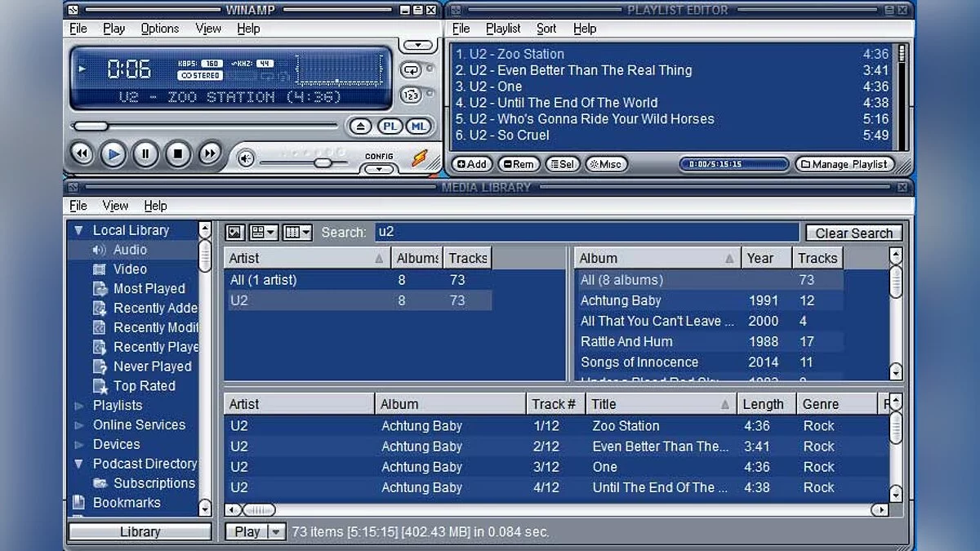The width and height of the screenshot is (980, 551).
Task: Toggle the media library ML button
Action: [418, 127]
